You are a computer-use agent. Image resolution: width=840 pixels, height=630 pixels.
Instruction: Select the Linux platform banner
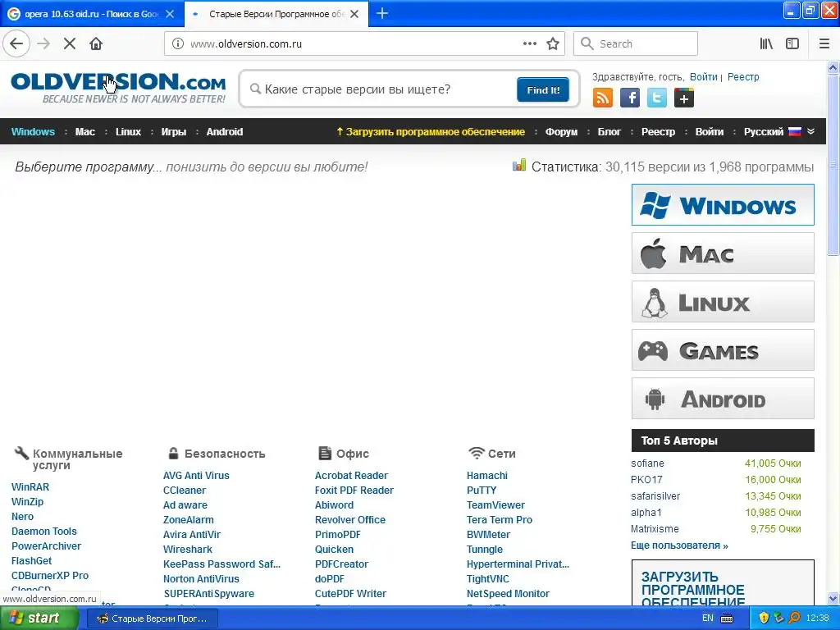point(723,302)
